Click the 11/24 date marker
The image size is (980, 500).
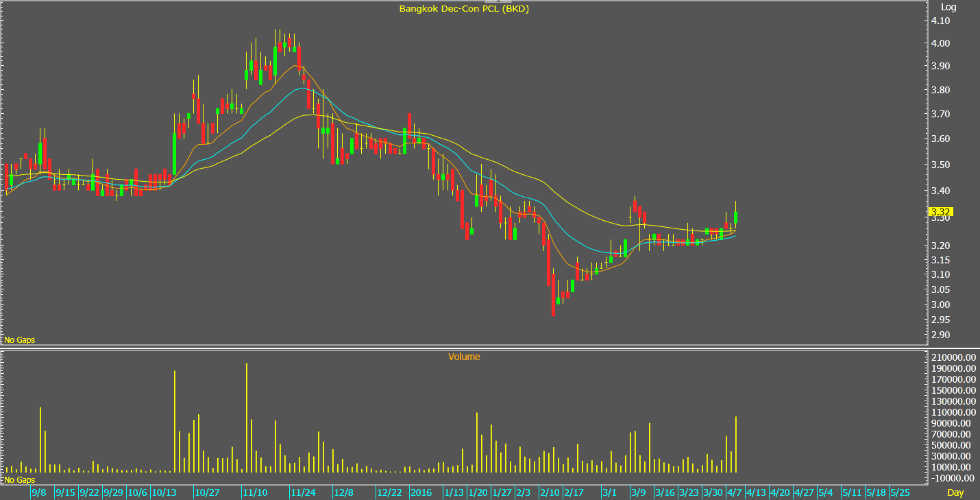[x=303, y=492]
